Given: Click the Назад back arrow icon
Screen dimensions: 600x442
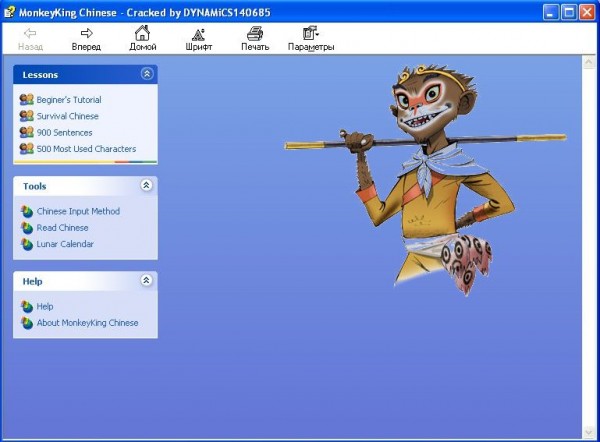Looking at the screenshot, I should pos(30,33).
